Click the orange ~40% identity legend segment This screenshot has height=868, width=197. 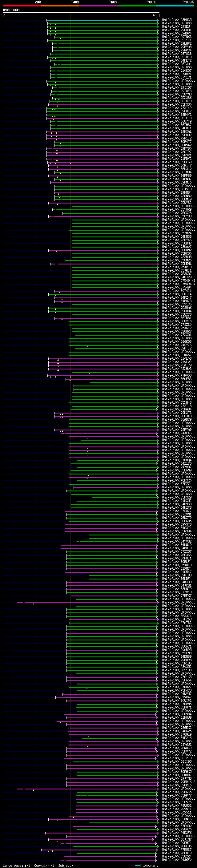coord(60,6)
